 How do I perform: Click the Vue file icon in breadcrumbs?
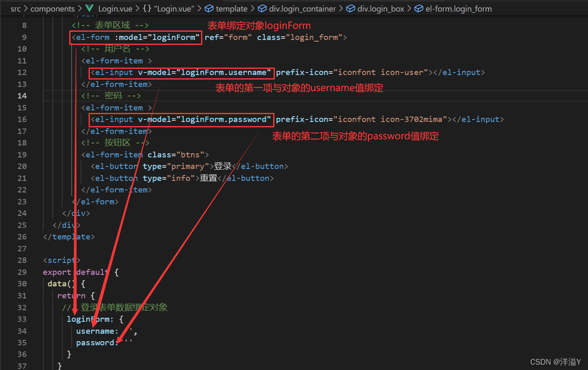(x=89, y=8)
